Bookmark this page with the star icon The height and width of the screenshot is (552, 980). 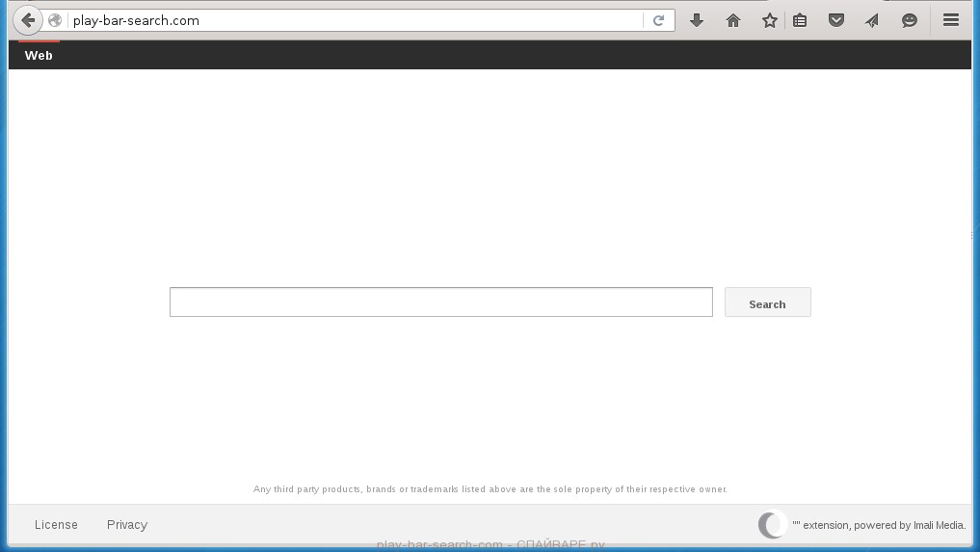click(x=769, y=20)
